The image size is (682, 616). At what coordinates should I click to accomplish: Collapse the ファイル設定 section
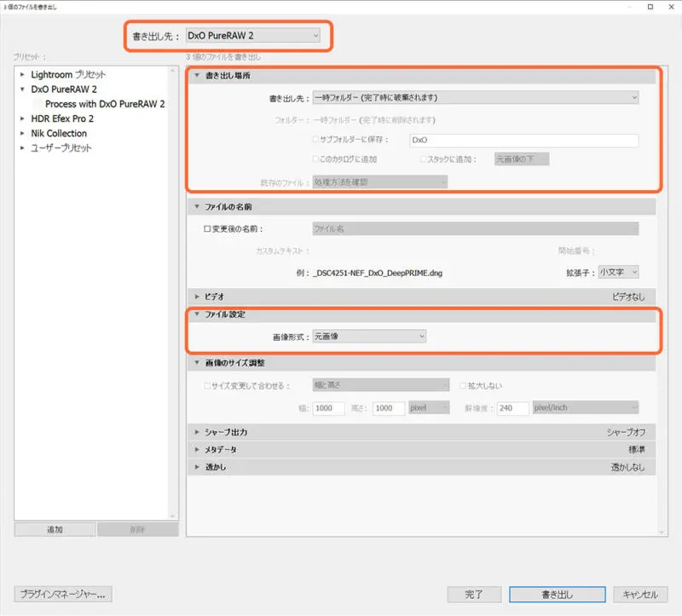[x=197, y=314]
